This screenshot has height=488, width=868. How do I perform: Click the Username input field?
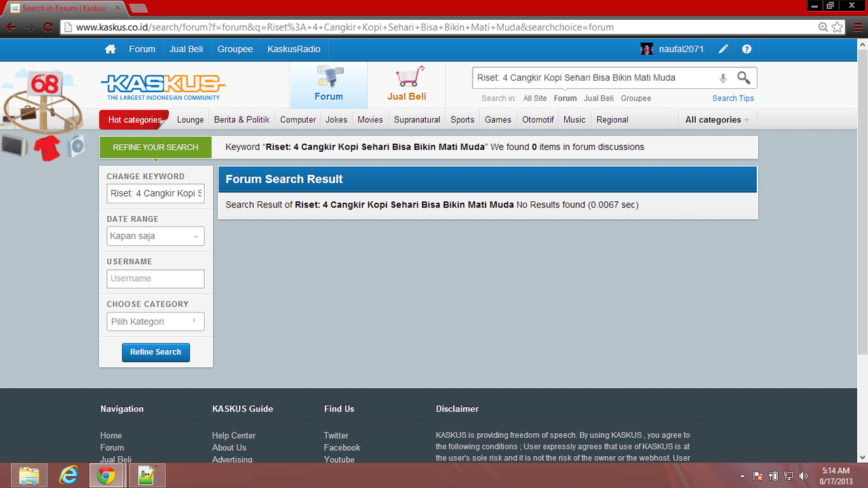155,279
